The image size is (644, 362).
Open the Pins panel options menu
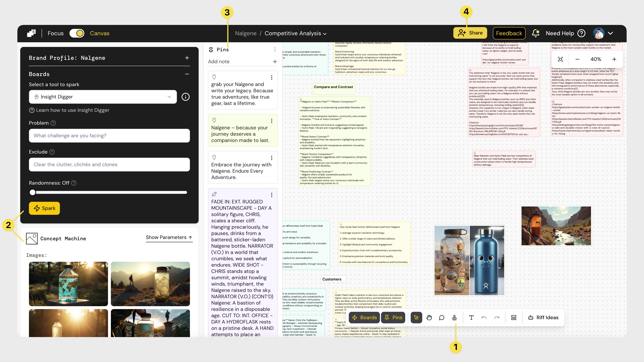point(275,50)
